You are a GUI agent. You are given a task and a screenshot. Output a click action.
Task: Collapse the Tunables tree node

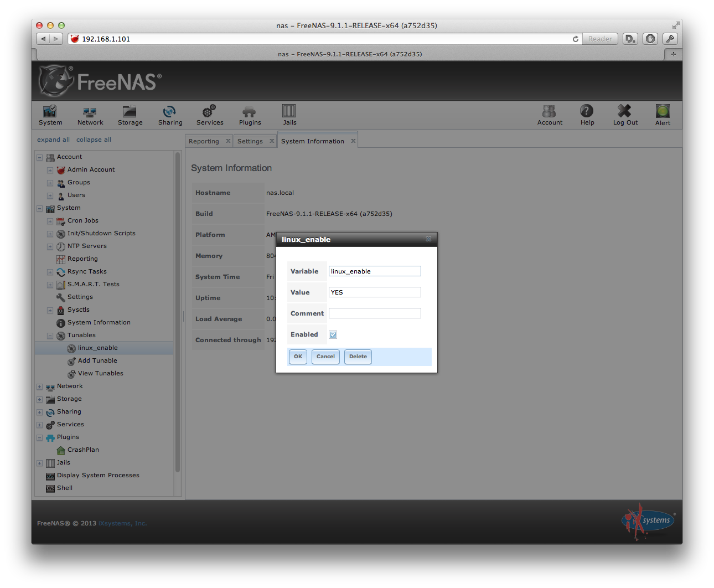[50, 336]
